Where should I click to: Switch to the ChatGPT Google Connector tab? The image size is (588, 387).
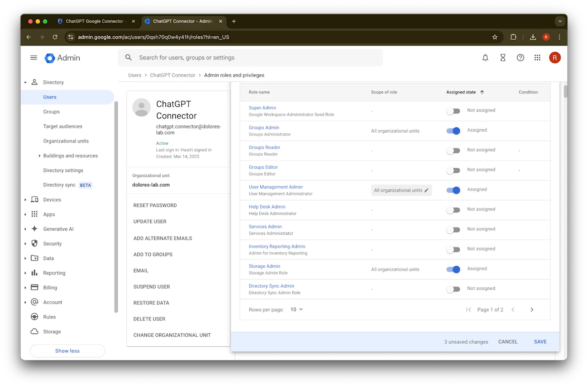pyautogui.click(x=95, y=21)
